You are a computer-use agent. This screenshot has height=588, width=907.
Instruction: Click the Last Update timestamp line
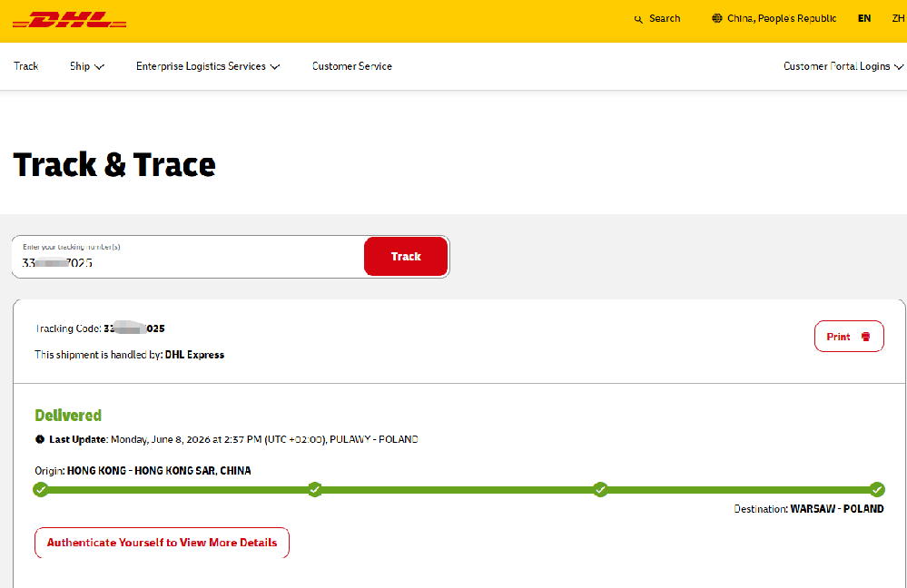tap(226, 439)
